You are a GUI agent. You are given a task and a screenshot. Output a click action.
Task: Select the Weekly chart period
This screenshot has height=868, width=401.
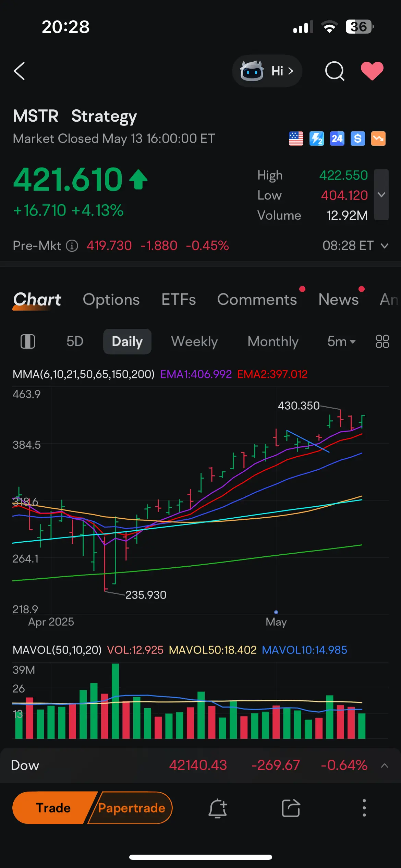(x=194, y=341)
